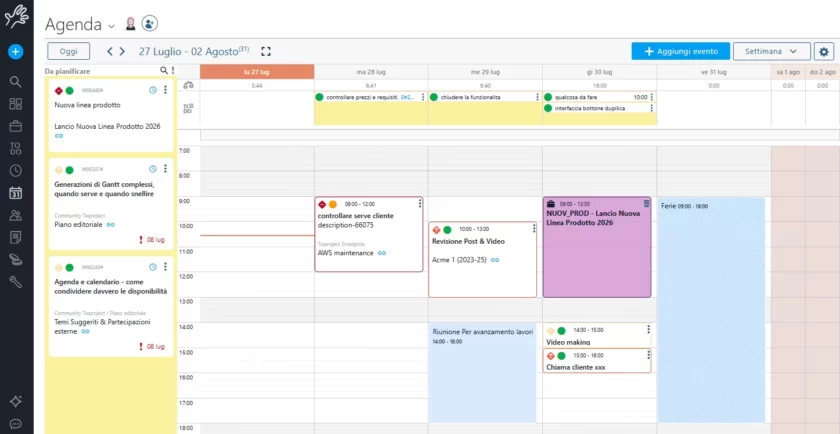Open the purple NUOV_PROD Lancio Nuova Linea event
The height and width of the screenshot is (434, 840).
tap(597, 247)
